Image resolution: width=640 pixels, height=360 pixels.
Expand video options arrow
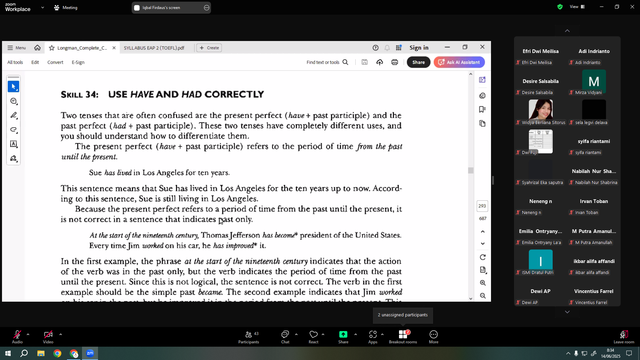click(x=60, y=334)
